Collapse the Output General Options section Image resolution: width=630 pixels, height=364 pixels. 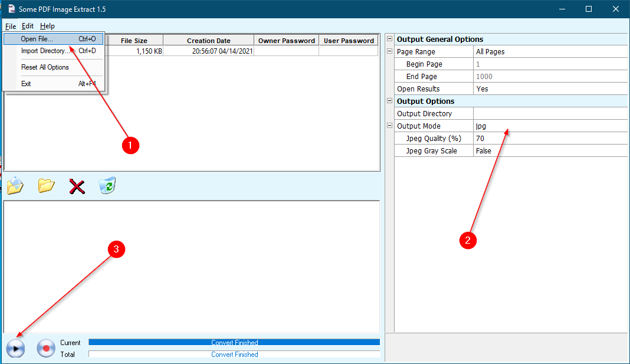389,39
